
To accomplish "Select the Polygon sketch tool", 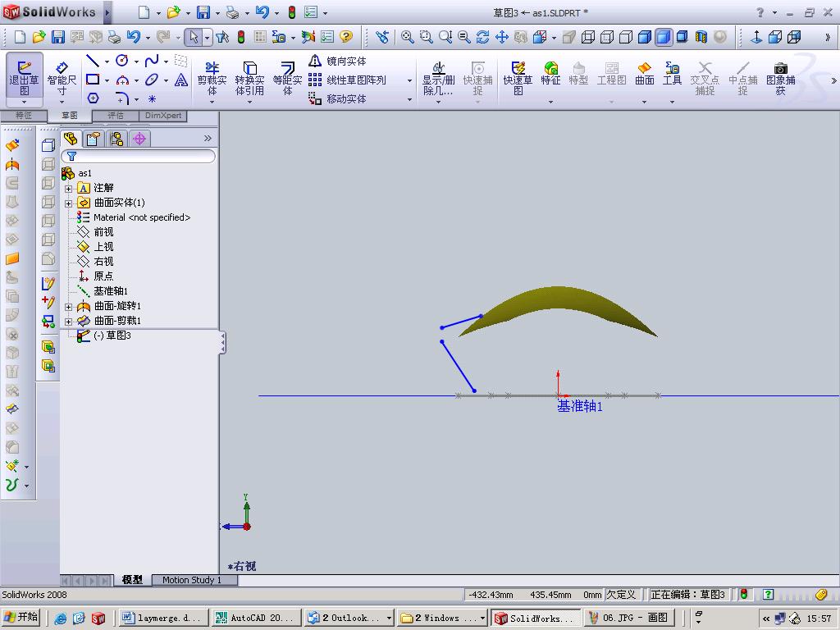I will tap(93, 98).
